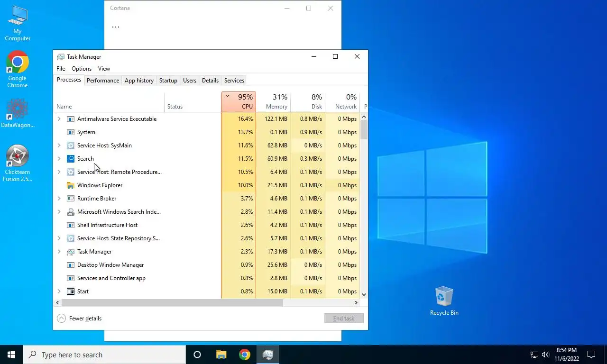
Task: Click the horizontal scrollbar thumb in process list
Action: 172,302
